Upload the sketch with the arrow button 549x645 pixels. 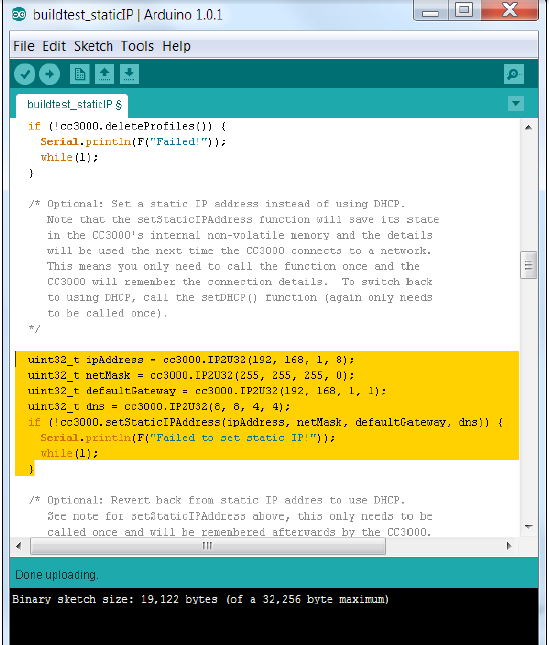(x=49, y=74)
